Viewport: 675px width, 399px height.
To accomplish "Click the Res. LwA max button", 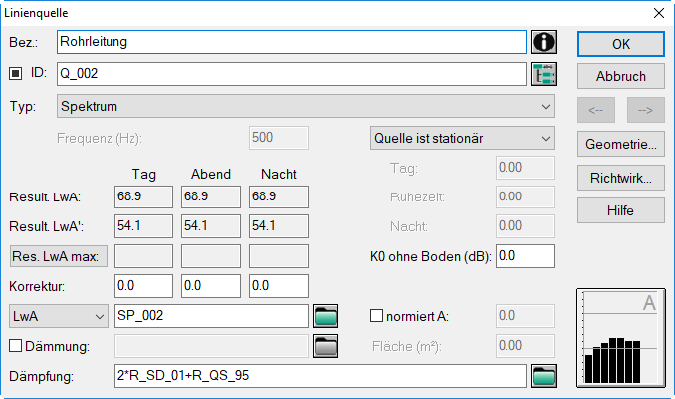I will tap(59, 257).
